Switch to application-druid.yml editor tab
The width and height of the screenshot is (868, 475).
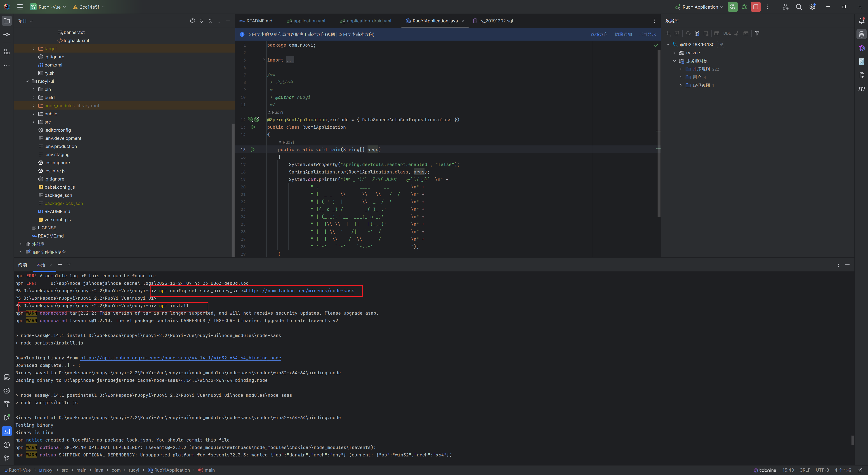(366, 21)
